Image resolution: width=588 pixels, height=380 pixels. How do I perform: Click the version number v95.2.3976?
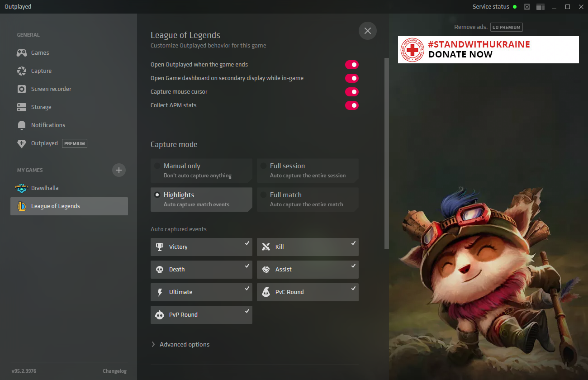click(x=24, y=371)
